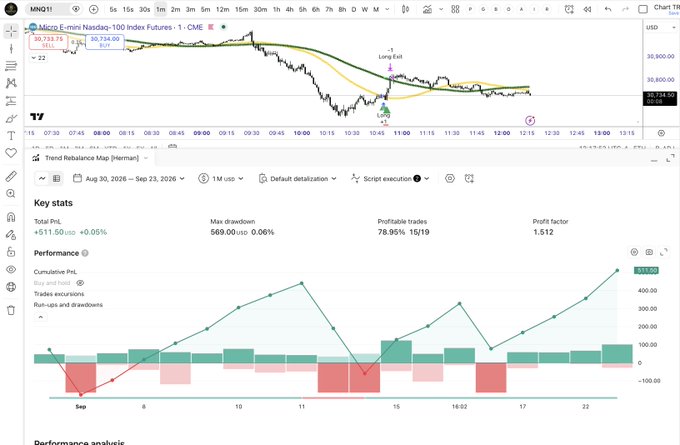Toggle Buy and hold line visibility
The image size is (680, 445).
[x=80, y=283]
